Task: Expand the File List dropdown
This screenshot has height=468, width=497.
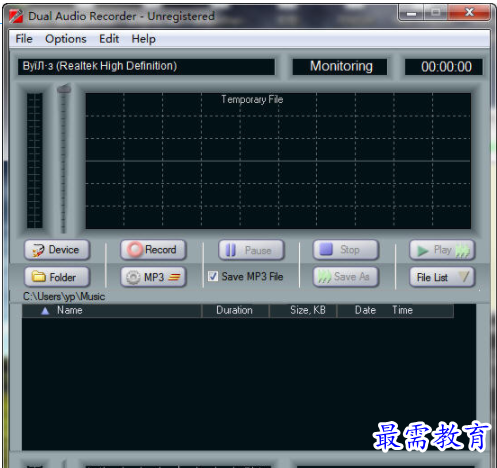Action: click(442, 277)
